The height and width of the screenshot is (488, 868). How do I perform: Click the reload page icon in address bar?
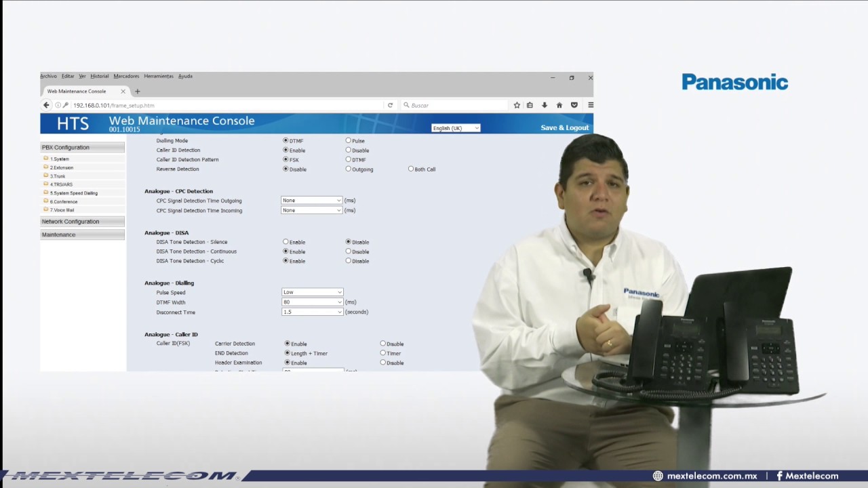click(390, 105)
